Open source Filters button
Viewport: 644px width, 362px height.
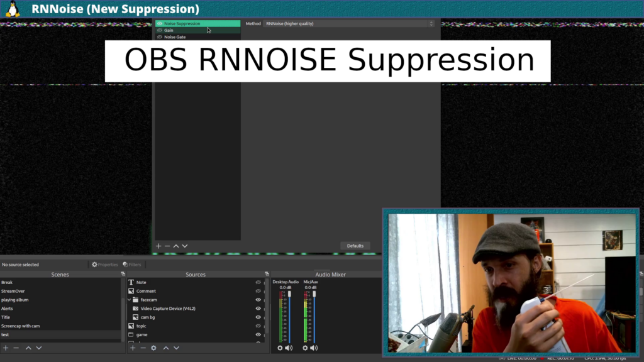[x=132, y=265]
